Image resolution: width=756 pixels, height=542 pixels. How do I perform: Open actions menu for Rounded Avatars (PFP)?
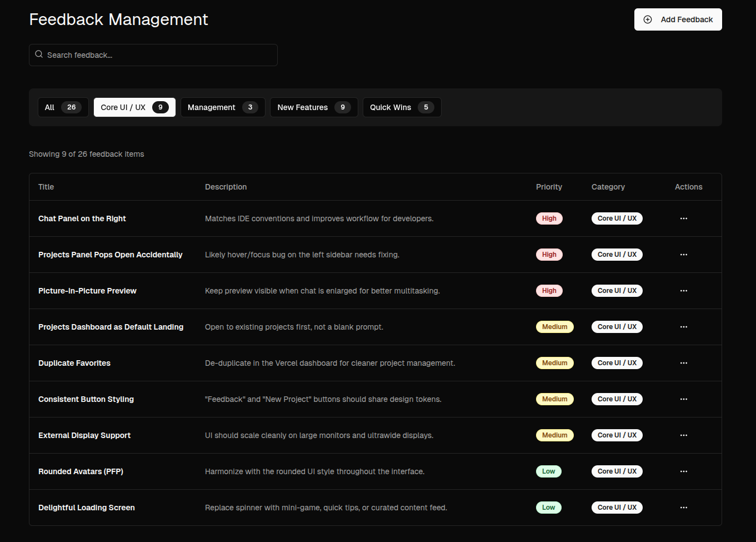683,471
